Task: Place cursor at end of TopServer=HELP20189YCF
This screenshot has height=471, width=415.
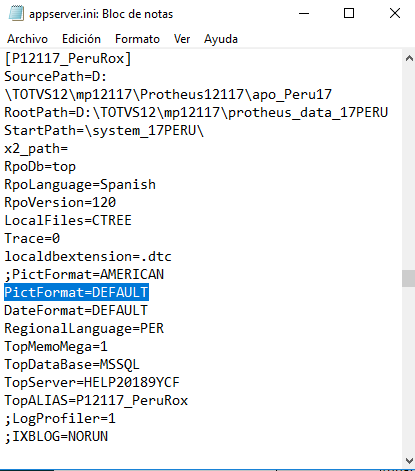Action: click(x=180, y=382)
